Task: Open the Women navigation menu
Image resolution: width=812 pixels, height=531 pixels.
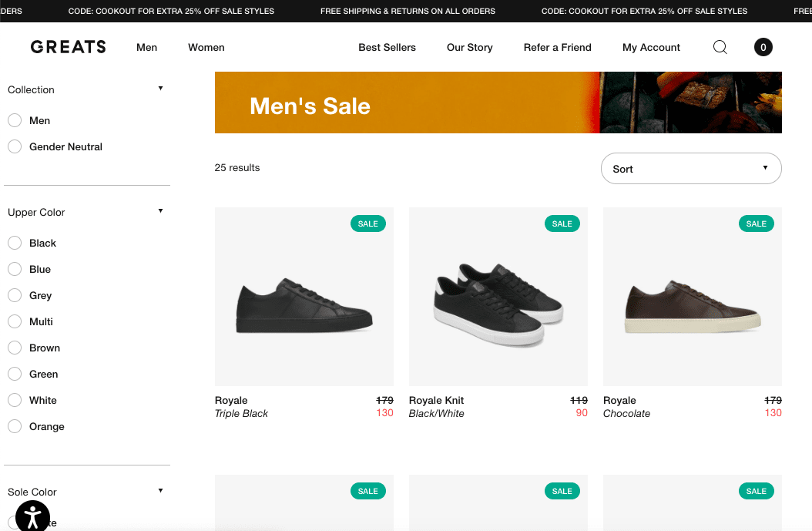Action: [206, 47]
